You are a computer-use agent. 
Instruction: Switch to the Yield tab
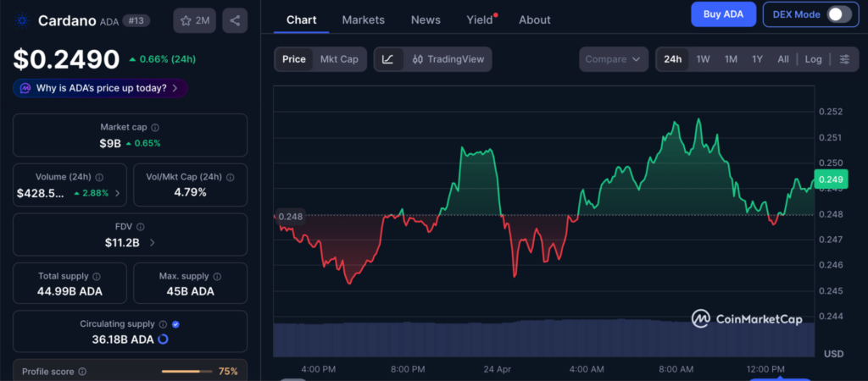point(479,19)
